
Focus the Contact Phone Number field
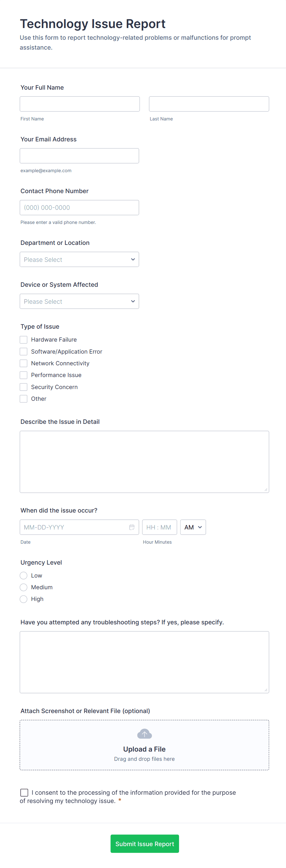click(x=79, y=208)
